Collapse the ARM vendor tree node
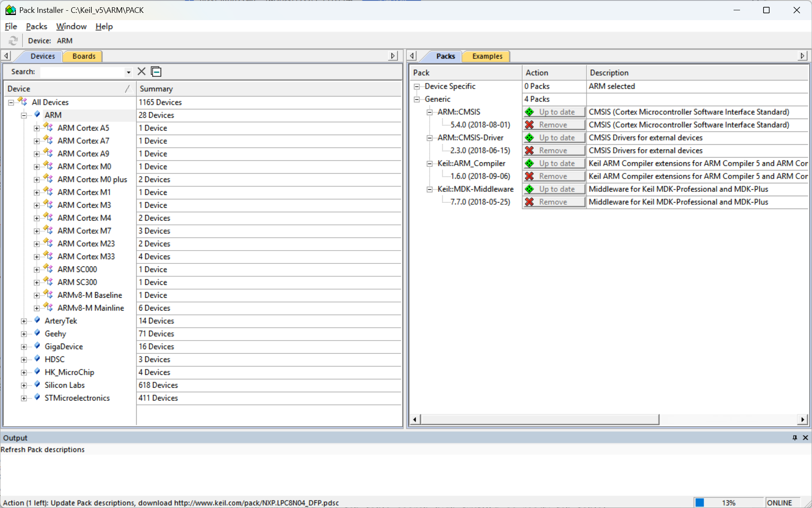Image resolution: width=812 pixels, height=508 pixels. [24, 115]
